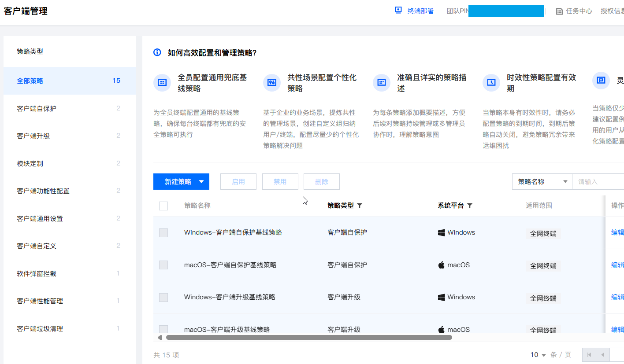This screenshot has width=624, height=364.
Task: Select 客户端功能性配置 policy type
Action: pos(70,191)
